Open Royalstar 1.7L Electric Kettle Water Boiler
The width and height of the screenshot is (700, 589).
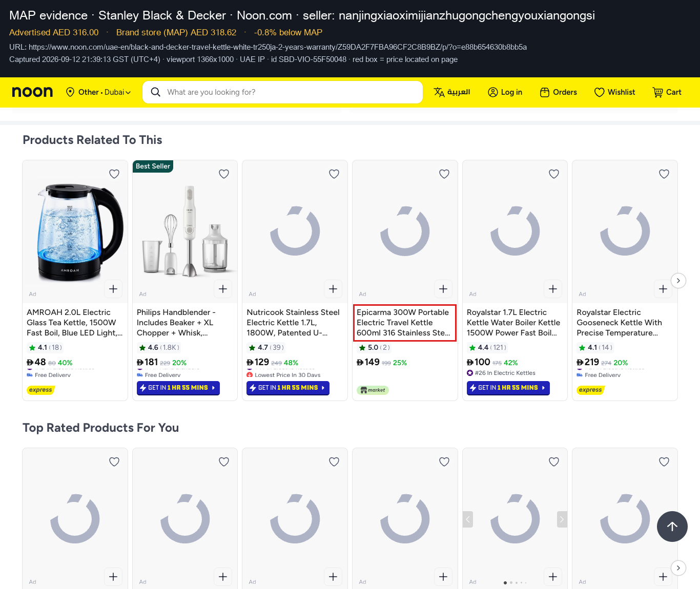tap(513, 323)
